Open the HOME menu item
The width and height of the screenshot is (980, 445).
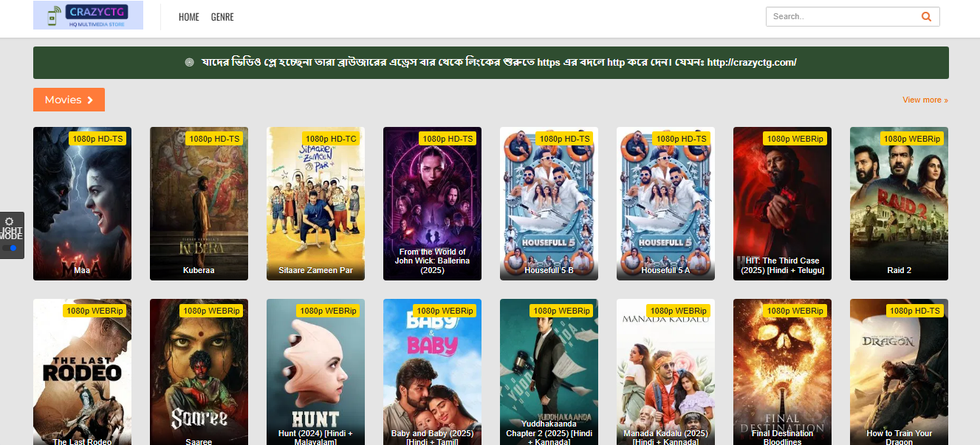pos(189,17)
